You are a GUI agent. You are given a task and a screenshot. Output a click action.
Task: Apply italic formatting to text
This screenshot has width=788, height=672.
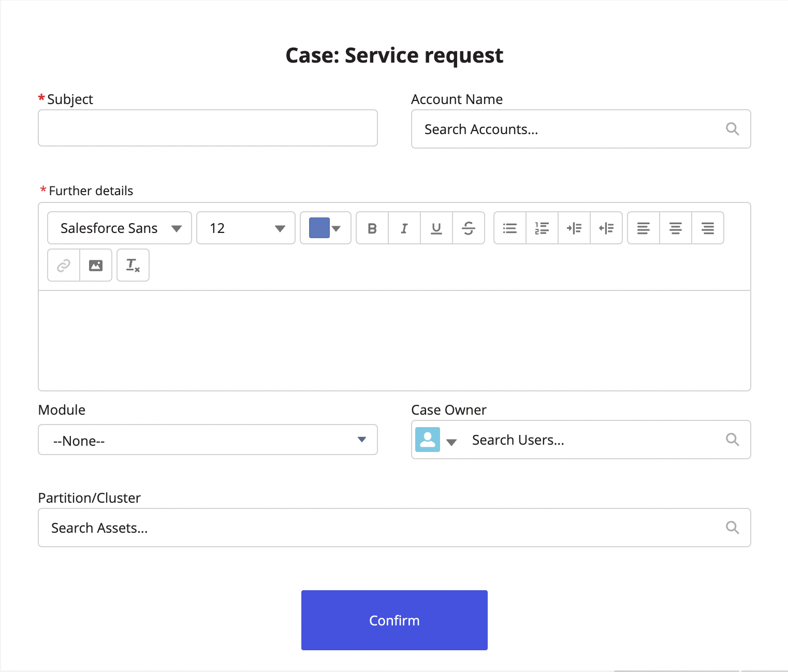tap(404, 228)
